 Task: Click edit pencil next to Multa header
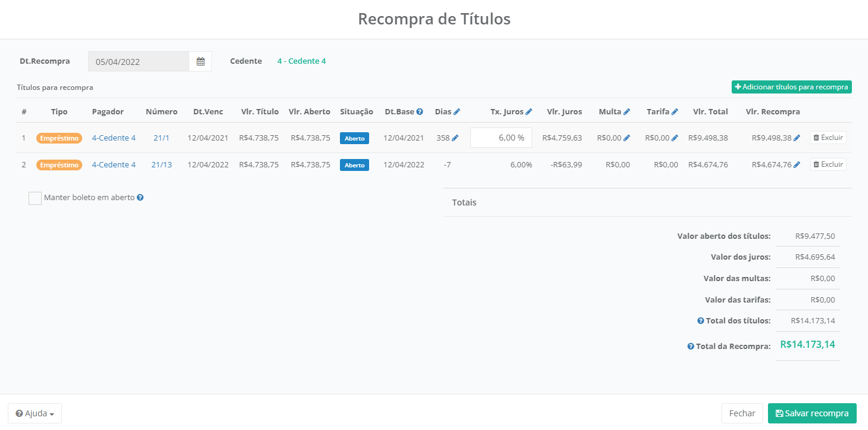627,112
